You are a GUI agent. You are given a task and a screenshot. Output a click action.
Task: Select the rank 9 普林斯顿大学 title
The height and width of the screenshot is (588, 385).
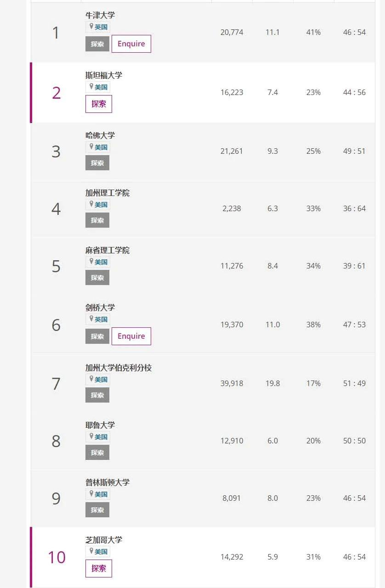(108, 483)
